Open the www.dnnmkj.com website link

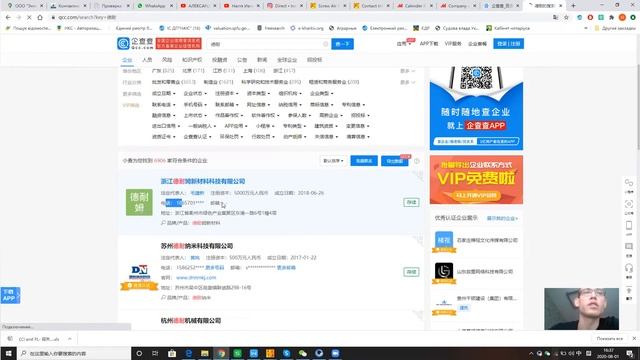[x=196, y=278]
